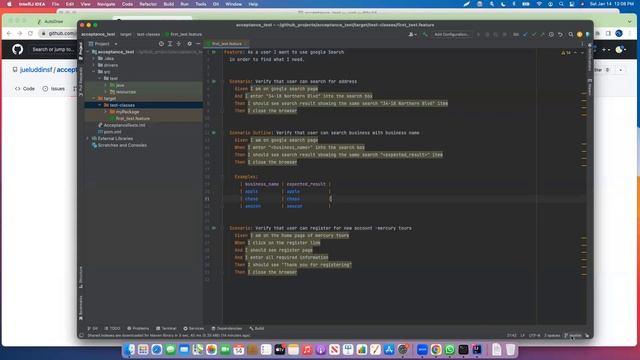The width and height of the screenshot is (640, 360).
Task: Click the Expand All icon in Project panel
Action: point(170,44)
